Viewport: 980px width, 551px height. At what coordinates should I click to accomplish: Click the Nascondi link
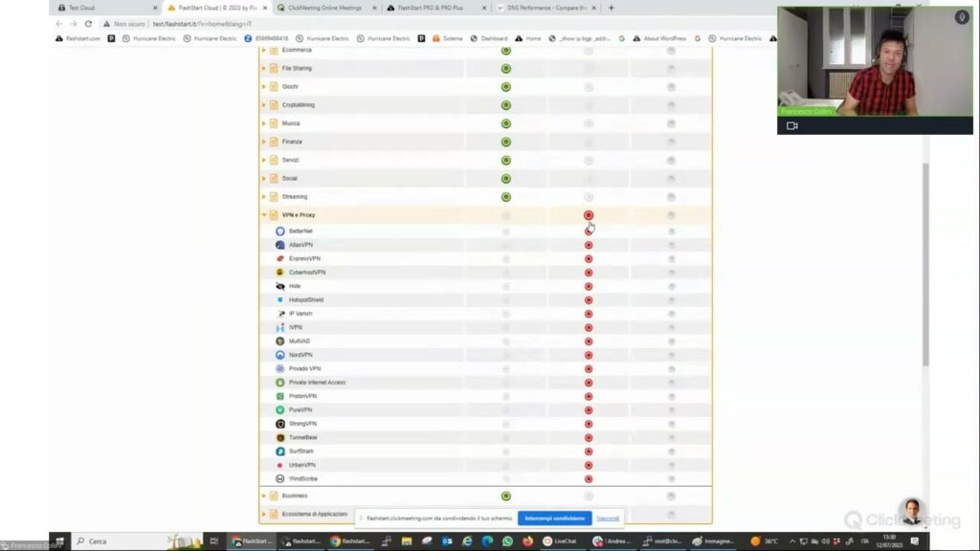pos(608,518)
